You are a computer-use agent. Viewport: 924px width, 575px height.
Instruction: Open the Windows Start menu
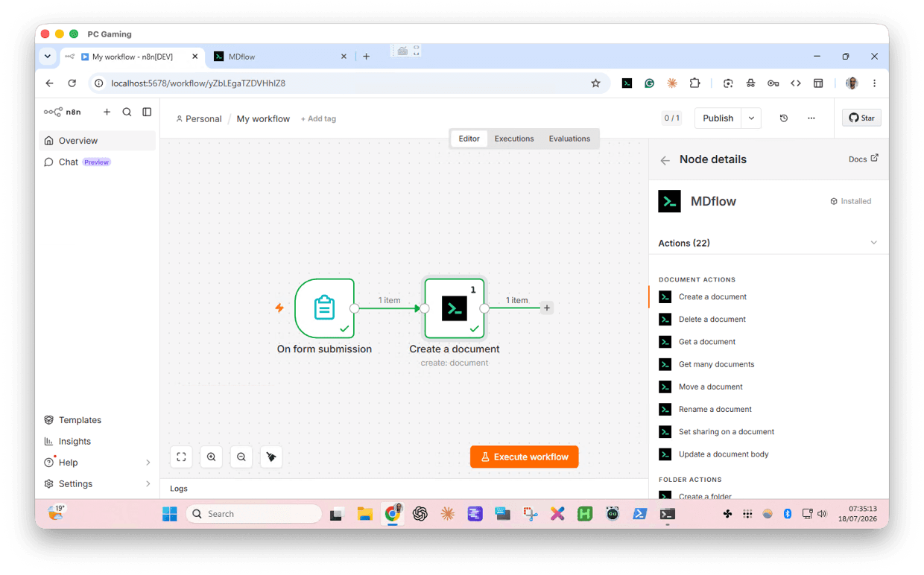point(170,514)
